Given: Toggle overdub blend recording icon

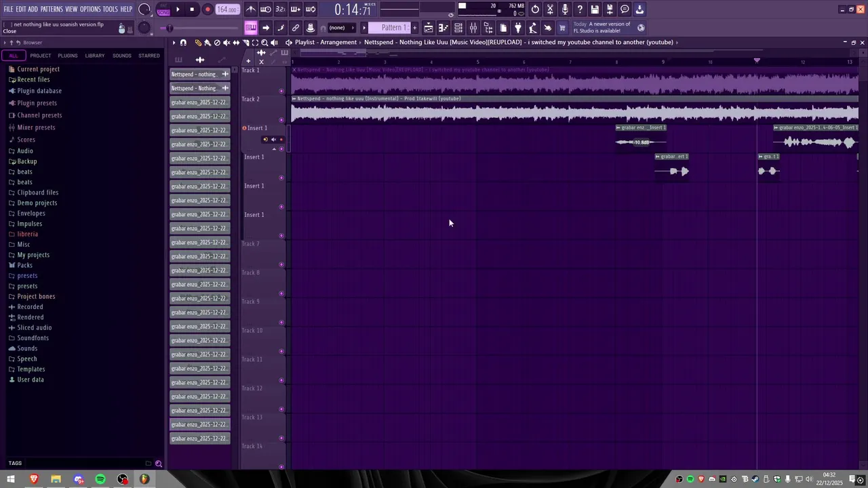Looking at the screenshot, I should click(296, 9).
